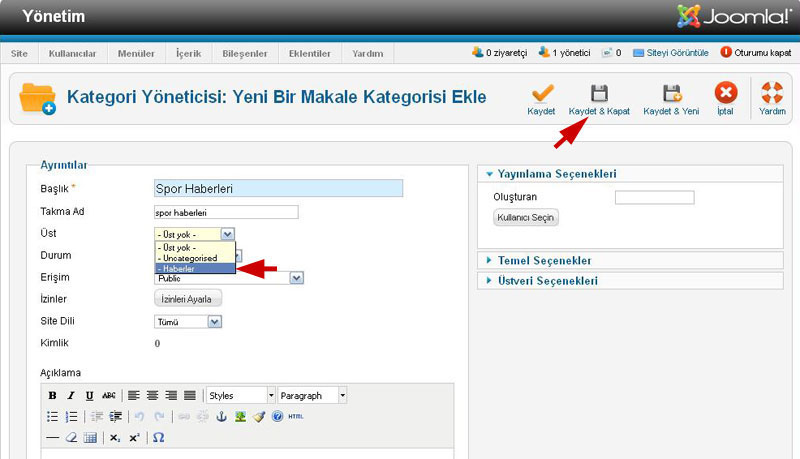Justify text fully in editor

[x=190, y=395]
